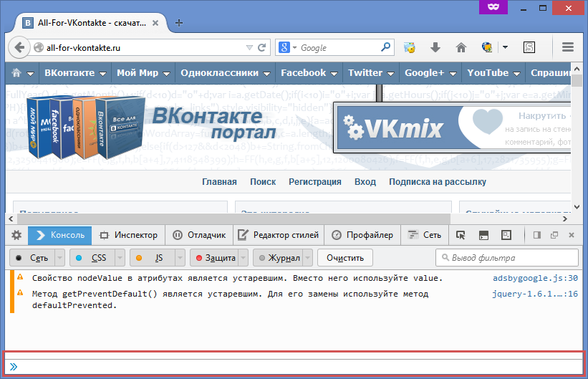
Task: Focus the Вывод фильтра filter field
Action: pyautogui.click(x=507, y=258)
